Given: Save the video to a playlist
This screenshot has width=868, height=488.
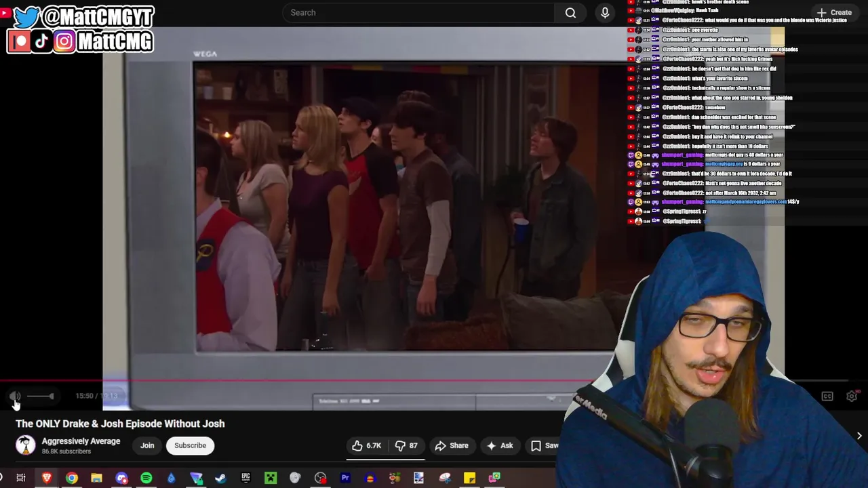Looking at the screenshot, I should 545,445.
